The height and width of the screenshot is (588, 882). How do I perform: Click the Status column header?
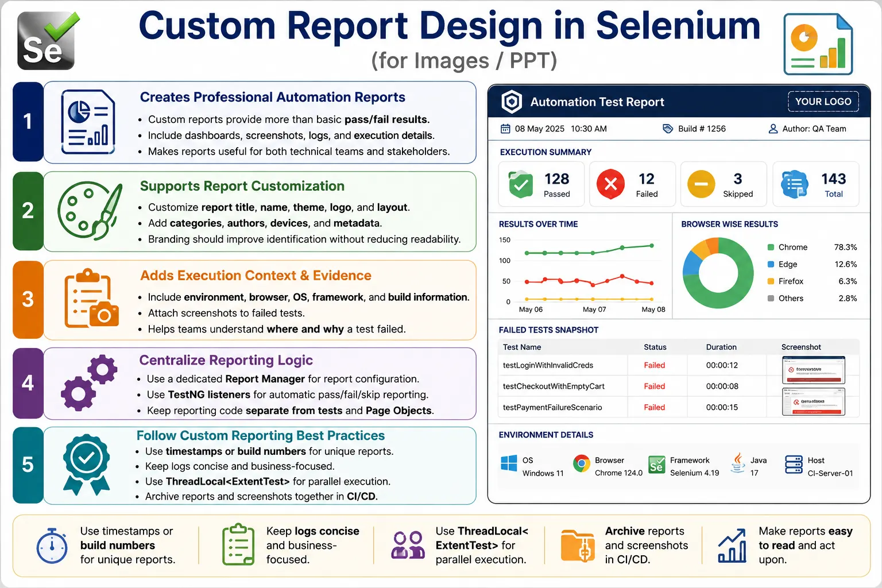(x=655, y=347)
